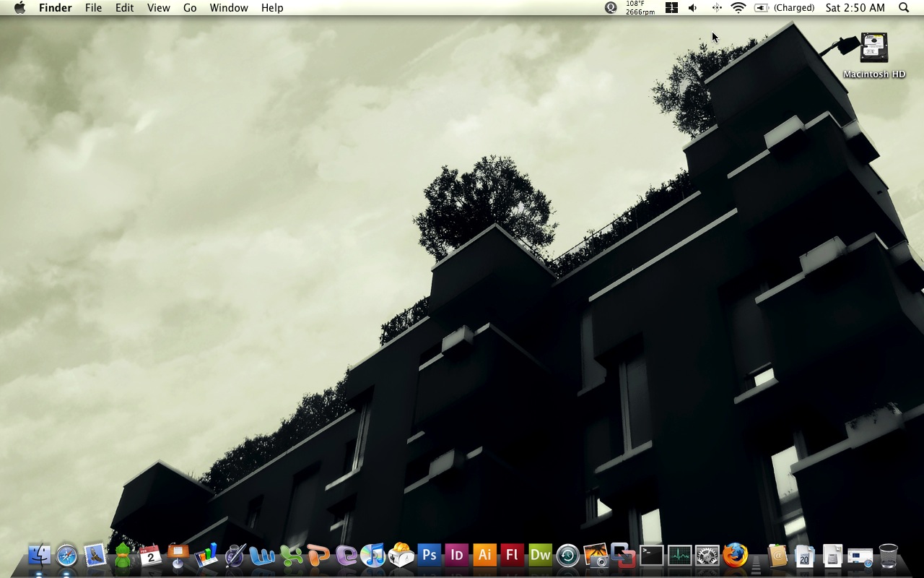Open the battery Charged status menu
This screenshot has width=924, height=578.
[785, 8]
